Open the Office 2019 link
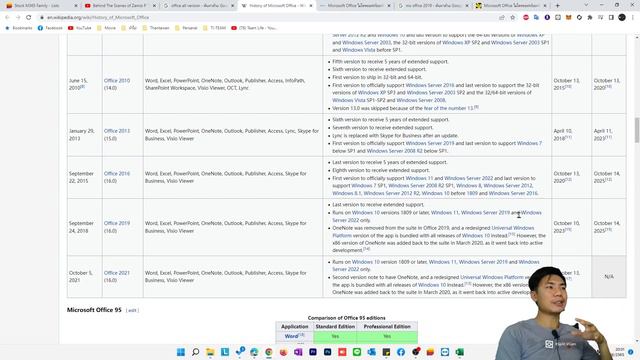This screenshot has width=640, height=360. tap(117, 223)
